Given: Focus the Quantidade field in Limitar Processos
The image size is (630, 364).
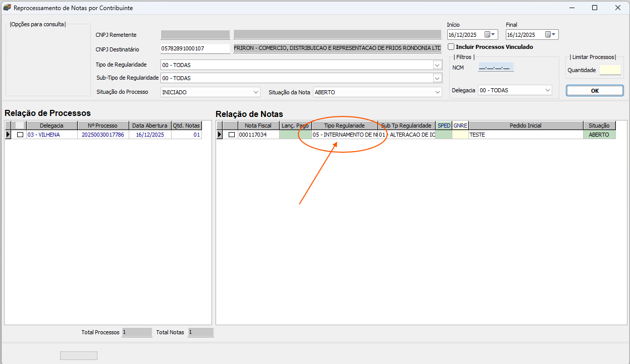Looking at the screenshot, I should pyautogui.click(x=610, y=70).
